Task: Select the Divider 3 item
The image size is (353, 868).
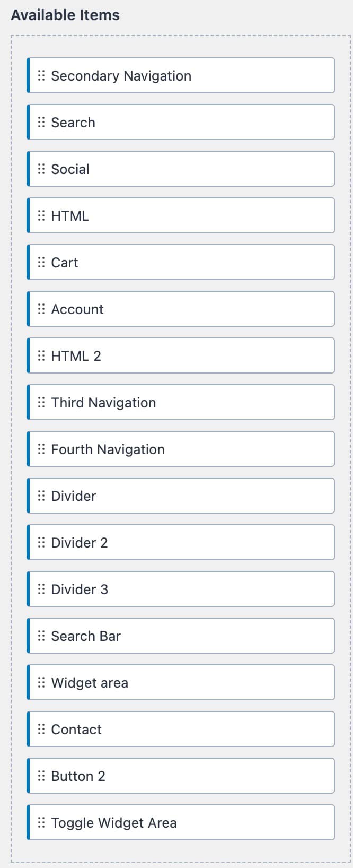Action: (x=180, y=589)
